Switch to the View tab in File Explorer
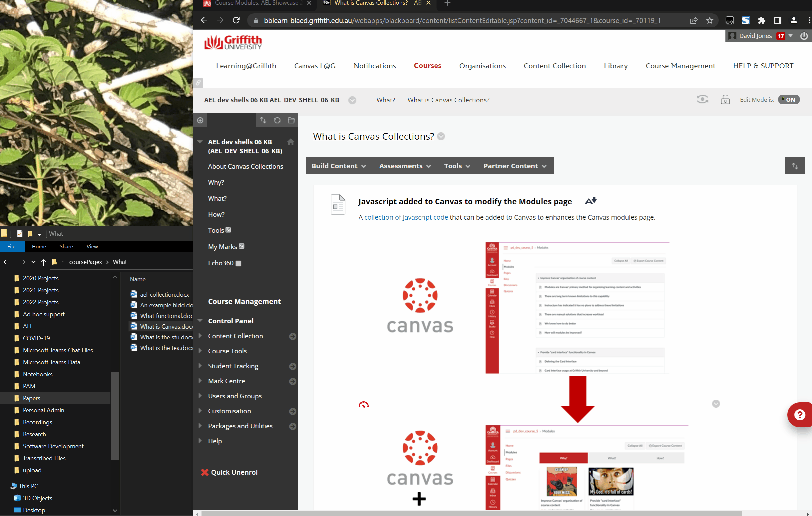The image size is (812, 516). click(92, 246)
